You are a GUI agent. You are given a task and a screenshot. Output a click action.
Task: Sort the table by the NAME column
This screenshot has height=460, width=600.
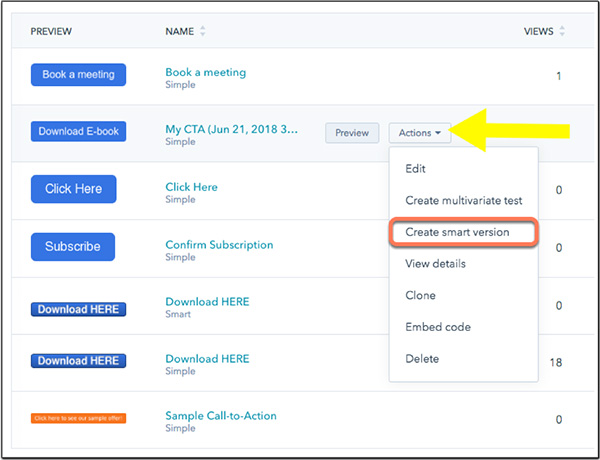click(x=203, y=31)
